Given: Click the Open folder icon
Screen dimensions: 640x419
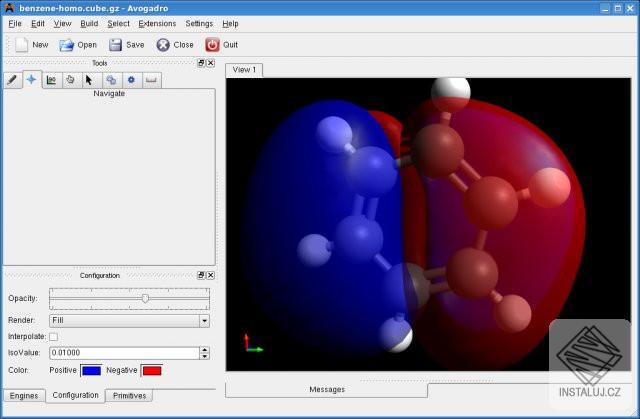Looking at the screenshot, I should [x=66, y=45].
